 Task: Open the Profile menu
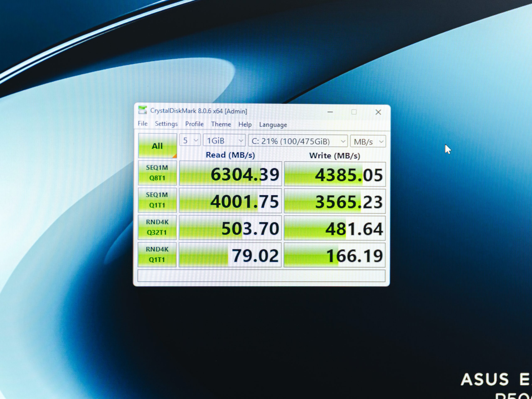(194, 124)
